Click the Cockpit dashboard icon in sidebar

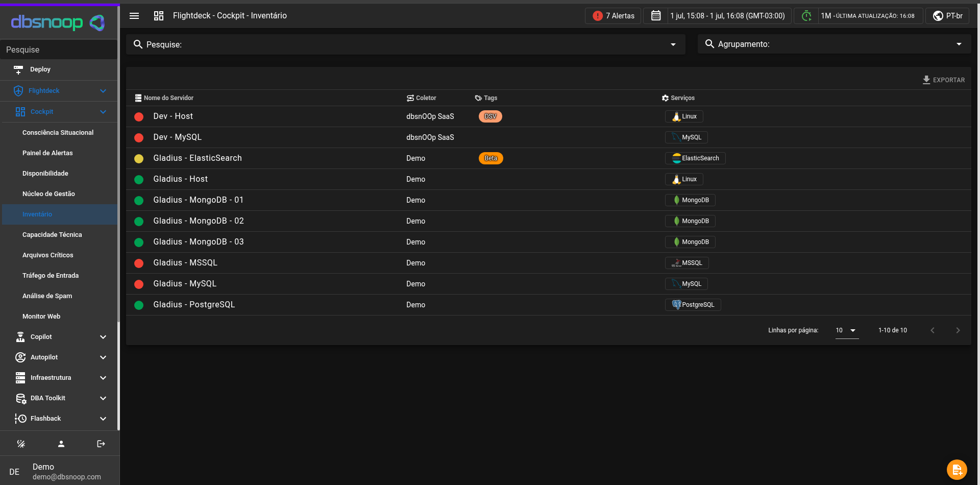click(20, 112)
